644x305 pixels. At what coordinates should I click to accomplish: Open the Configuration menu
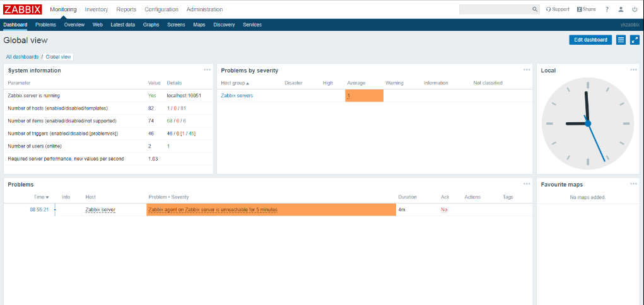(161, 9)
